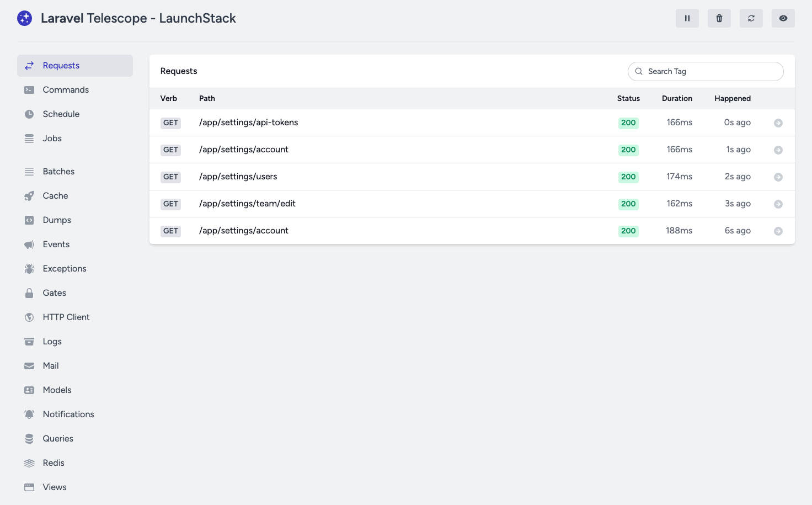Image resolution: width=812 pixels, height=505 pixels.
Task: Show the Notifications bell entry
Action: tap(68, 414)
